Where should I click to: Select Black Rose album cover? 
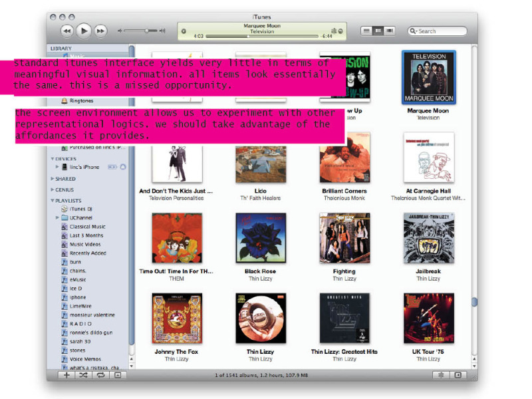tap(261, 238)
